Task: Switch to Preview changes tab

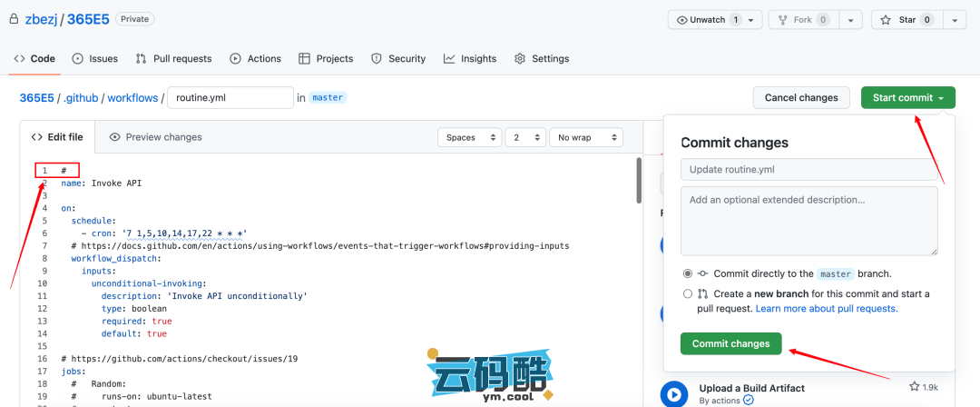Action: tap(156, 137)
